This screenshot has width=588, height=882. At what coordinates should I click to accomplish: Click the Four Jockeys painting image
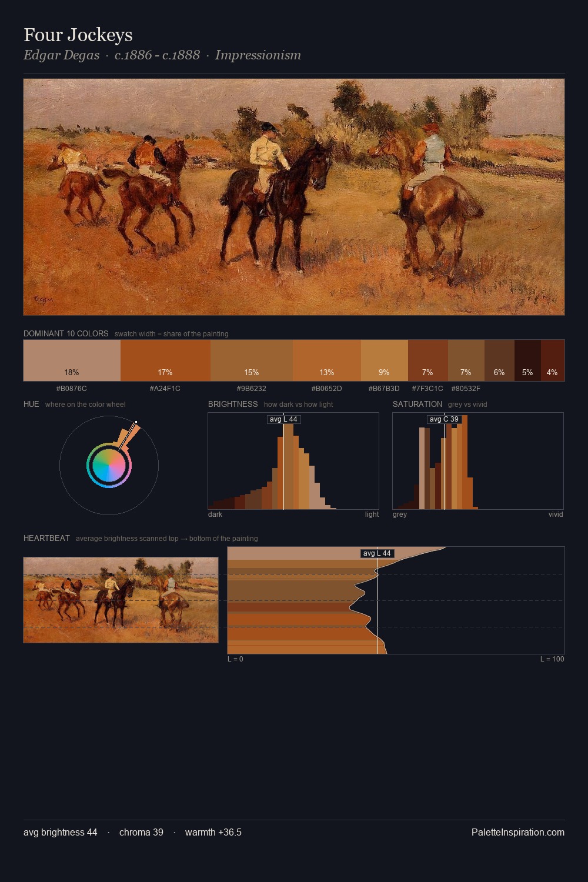(x=294, y=197)
